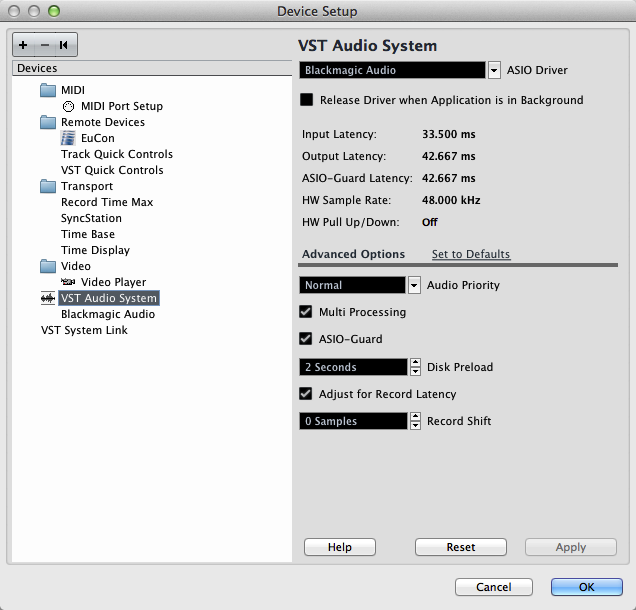Click the MIDI folder icon

(49, 90)
